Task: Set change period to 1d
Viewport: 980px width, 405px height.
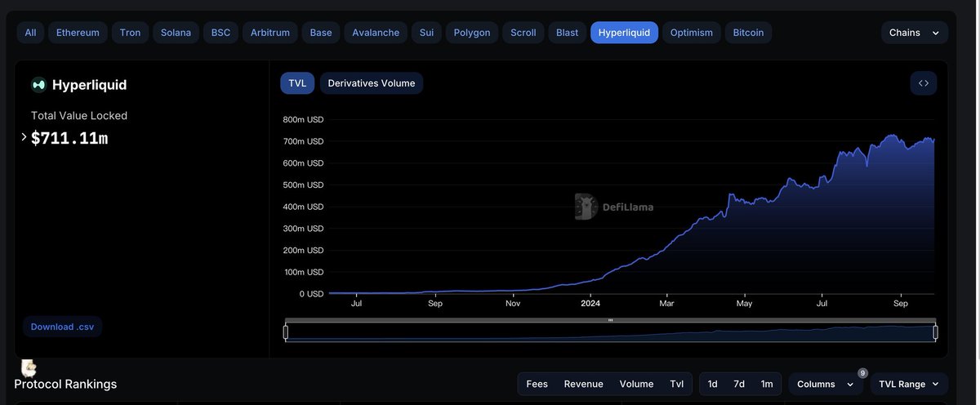Action: tap(713, 384)
